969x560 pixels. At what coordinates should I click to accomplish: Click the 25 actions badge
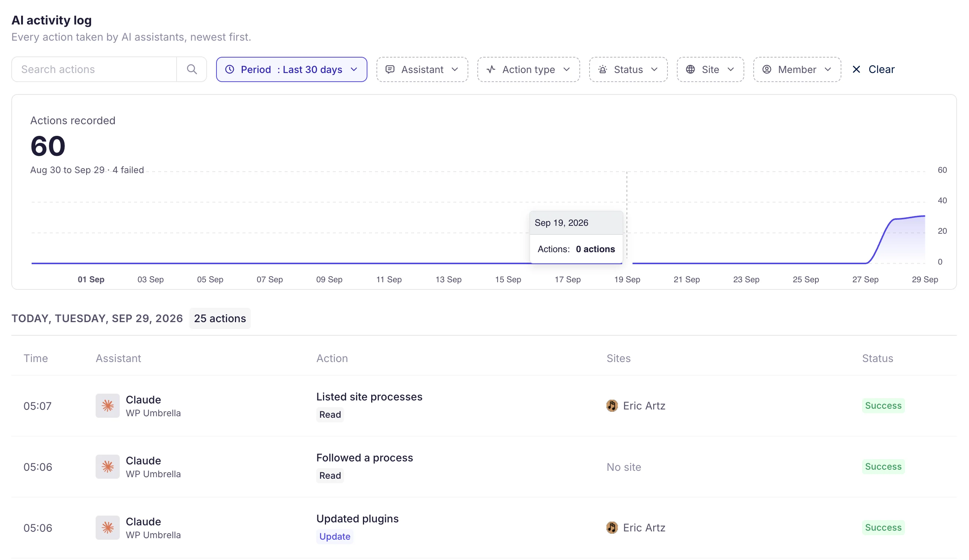click(x=220, y=318)
